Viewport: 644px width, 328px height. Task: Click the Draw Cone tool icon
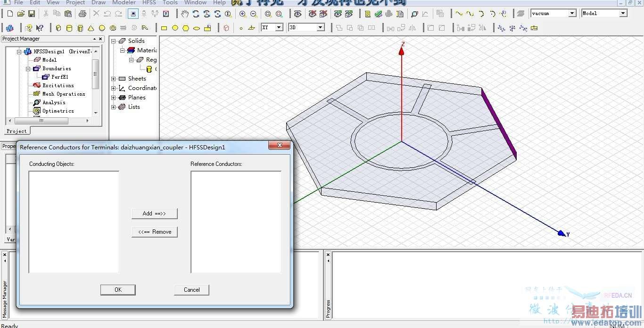[91, 28]
